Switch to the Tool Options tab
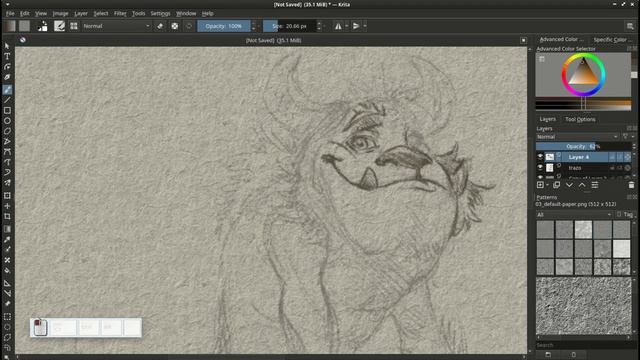 pos(580,119)
